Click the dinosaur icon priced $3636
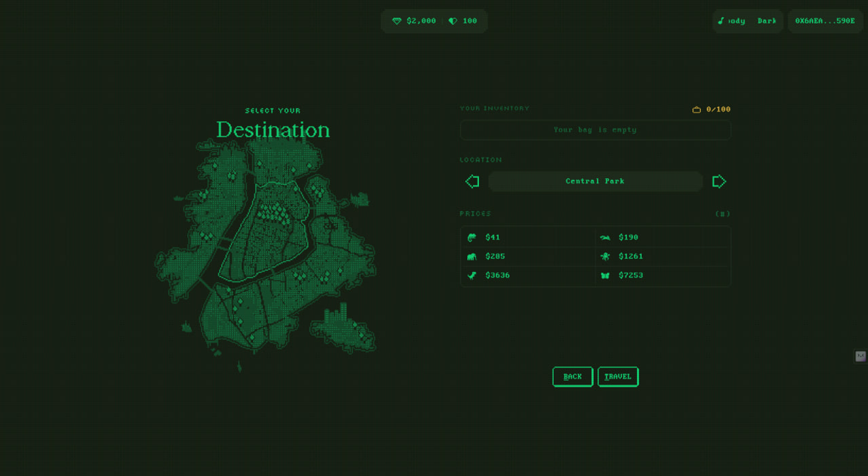Screen dimensions: 868x476 472,276
